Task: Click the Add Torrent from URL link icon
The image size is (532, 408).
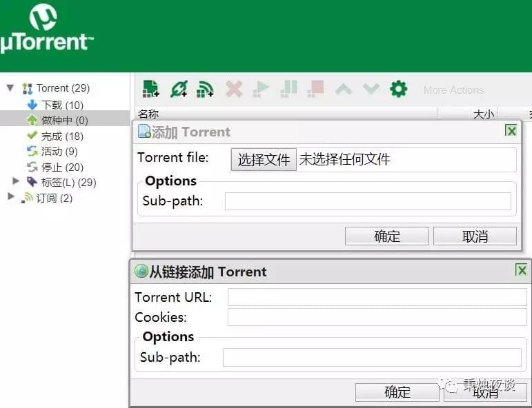Action: [179, 89]
